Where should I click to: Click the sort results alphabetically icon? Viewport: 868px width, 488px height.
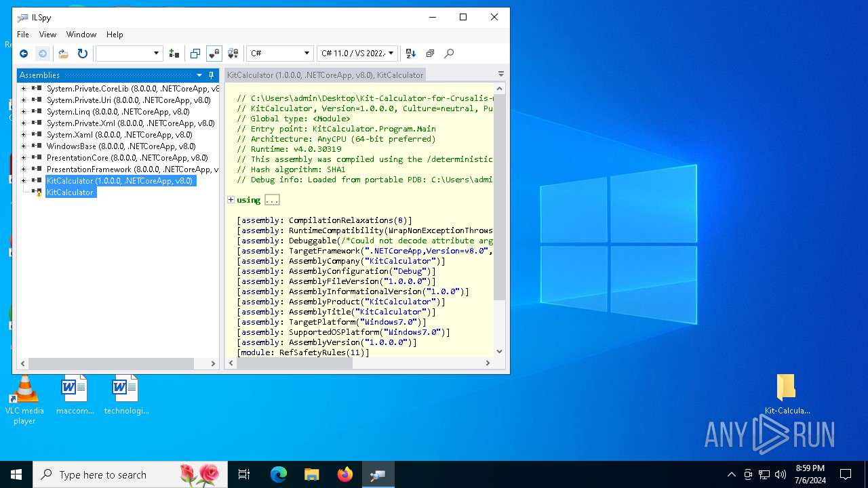pyautogui.click(x=410, y=54)
